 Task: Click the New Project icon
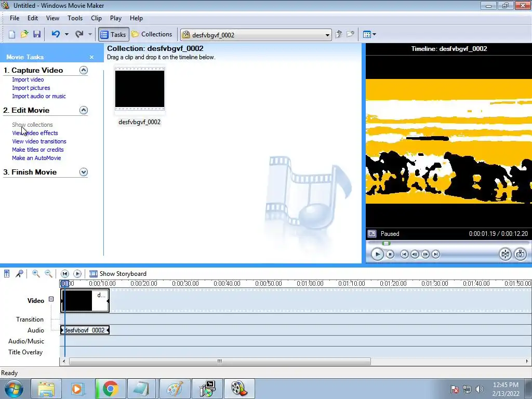(x=12, y=34)
